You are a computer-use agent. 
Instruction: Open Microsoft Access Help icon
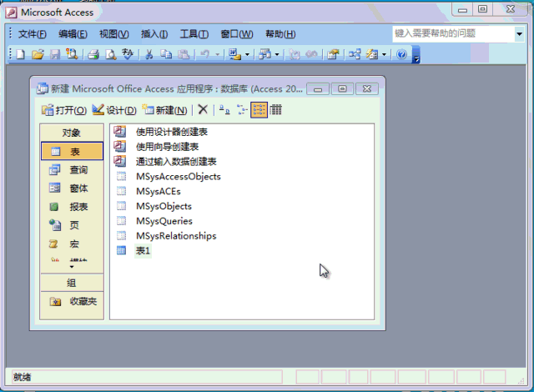401,54
